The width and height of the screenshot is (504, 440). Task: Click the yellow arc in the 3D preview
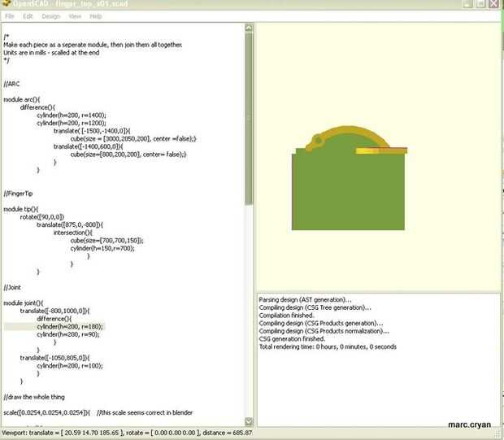(349, 131)
